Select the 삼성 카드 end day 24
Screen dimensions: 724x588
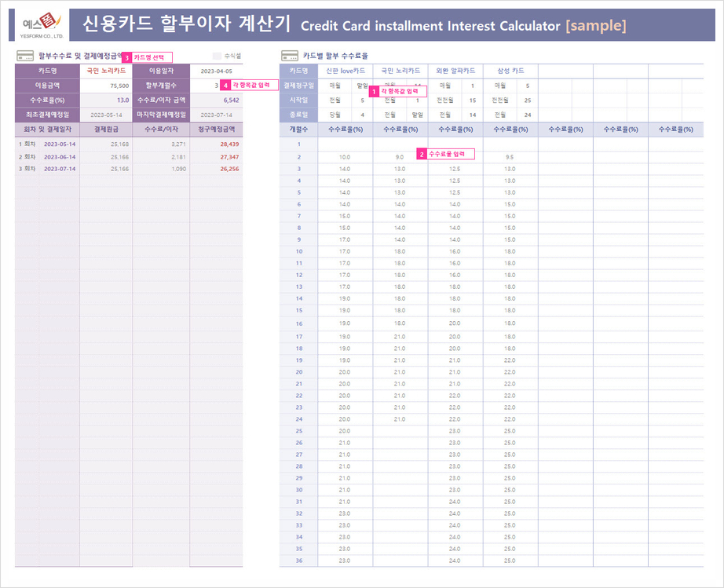click(x=528, y=115)
